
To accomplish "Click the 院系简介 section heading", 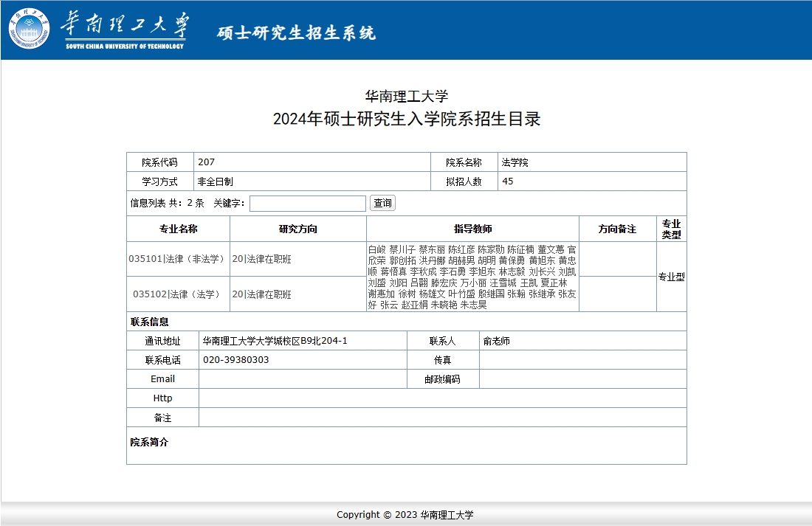I will coord(149,442).
